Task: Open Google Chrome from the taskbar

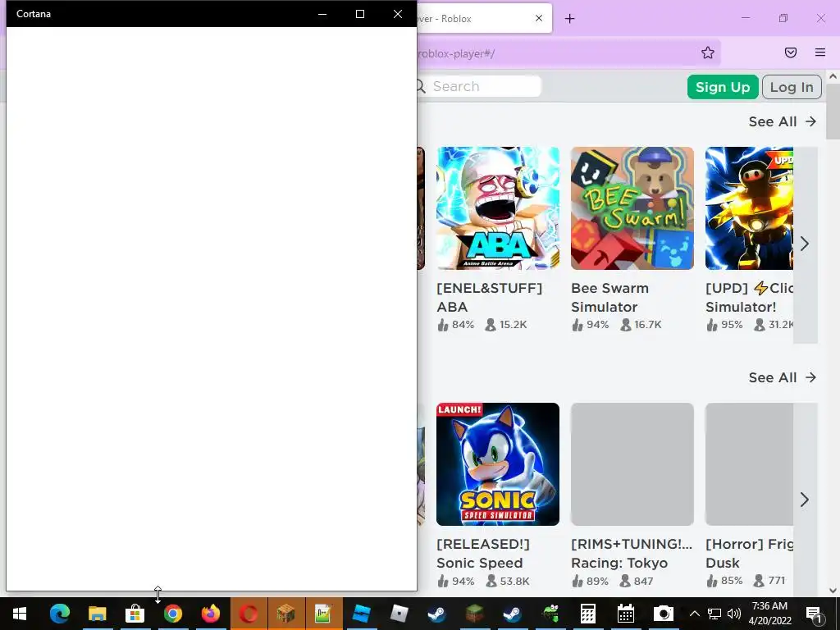Action: 172,614
